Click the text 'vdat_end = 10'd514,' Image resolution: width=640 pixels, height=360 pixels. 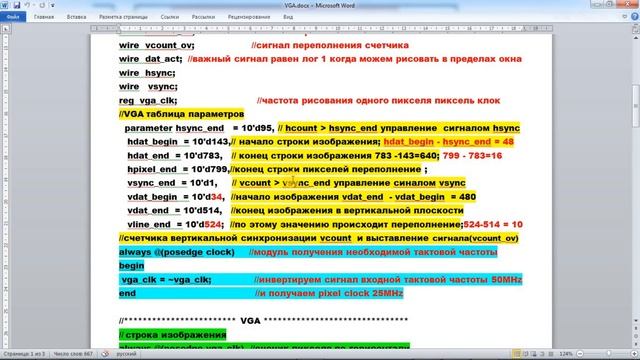click(x=175, y=211)
